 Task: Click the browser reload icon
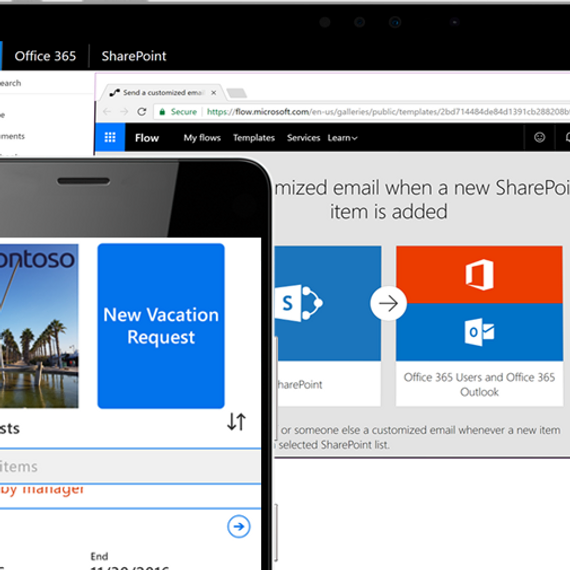(x=142, y=112)
